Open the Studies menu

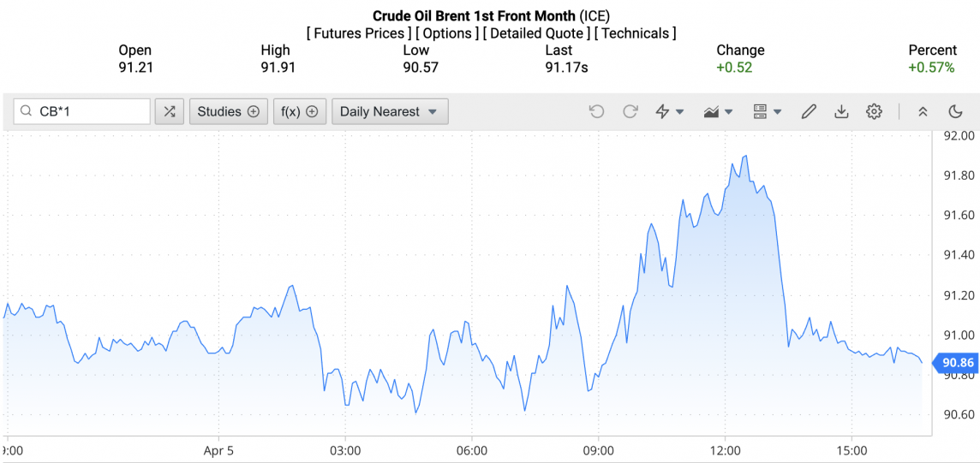coord(228,111)
